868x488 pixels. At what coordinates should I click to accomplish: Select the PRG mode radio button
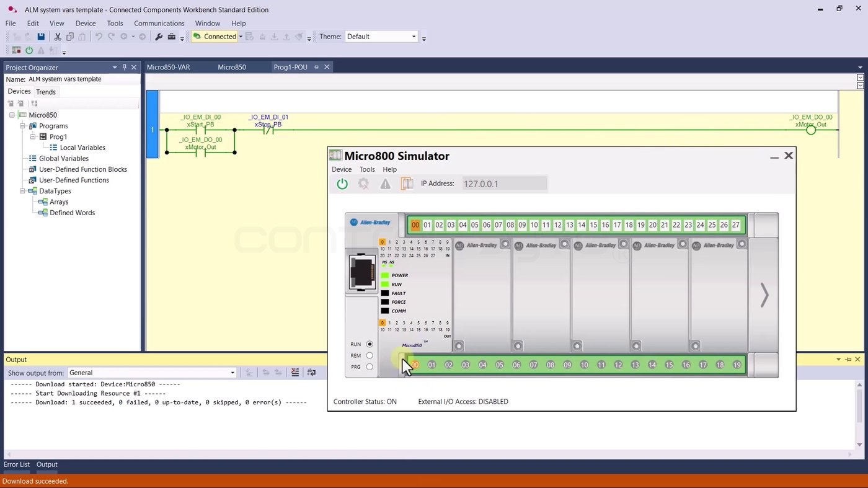pos(370,366)
